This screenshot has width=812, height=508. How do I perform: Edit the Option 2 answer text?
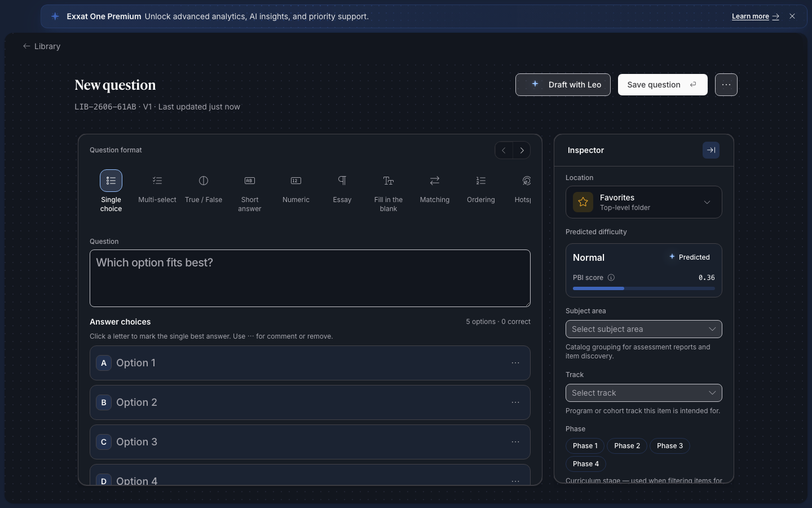tap(310, 402)
